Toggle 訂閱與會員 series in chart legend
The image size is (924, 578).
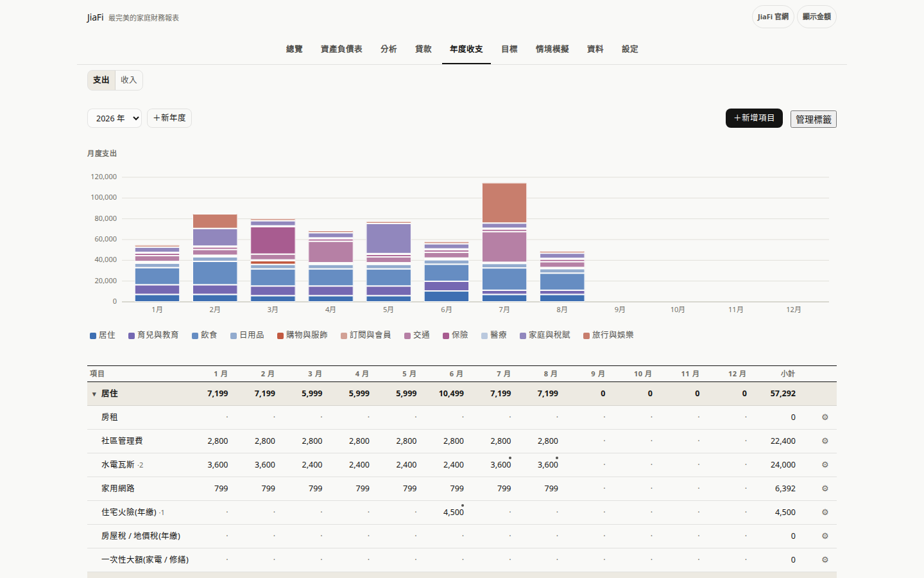(366, 335)
